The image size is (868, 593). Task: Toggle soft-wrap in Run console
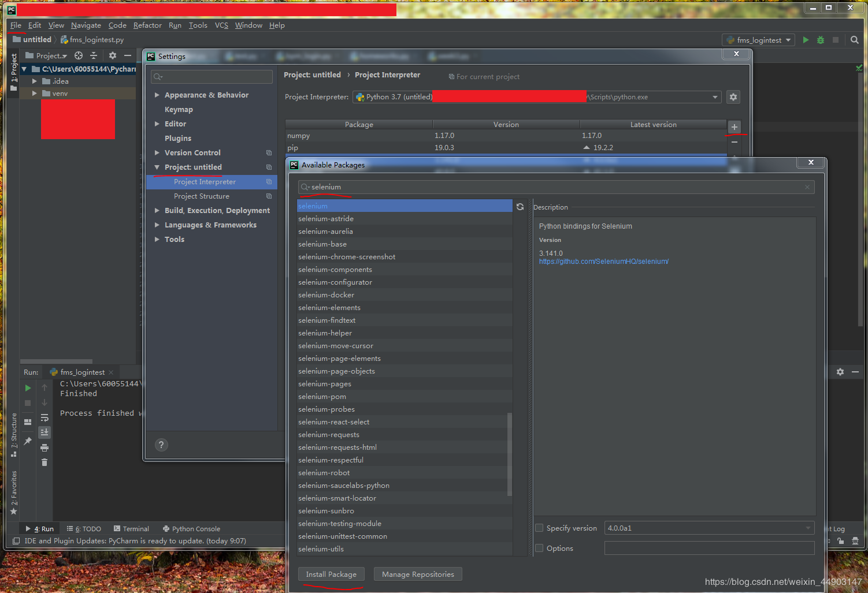point(44,417)
